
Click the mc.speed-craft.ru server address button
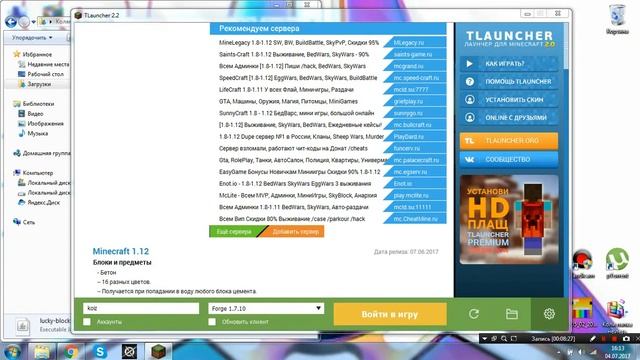click(416, 78)
